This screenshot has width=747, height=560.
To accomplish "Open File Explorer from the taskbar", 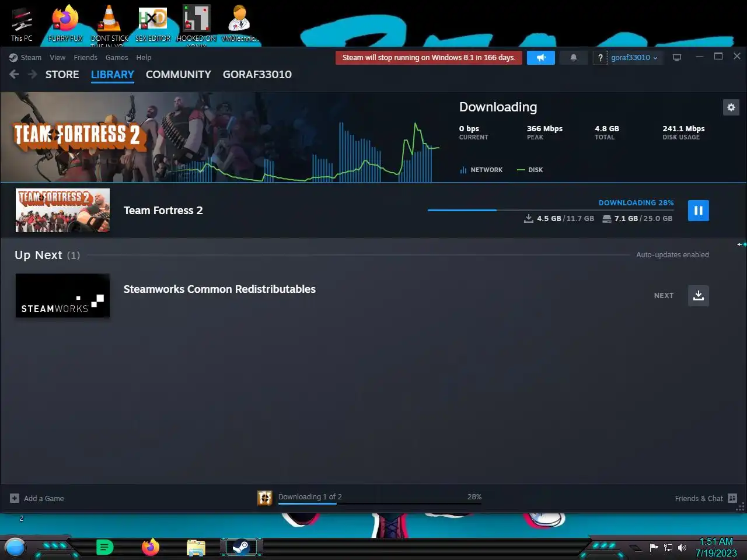I will (196, 548).
